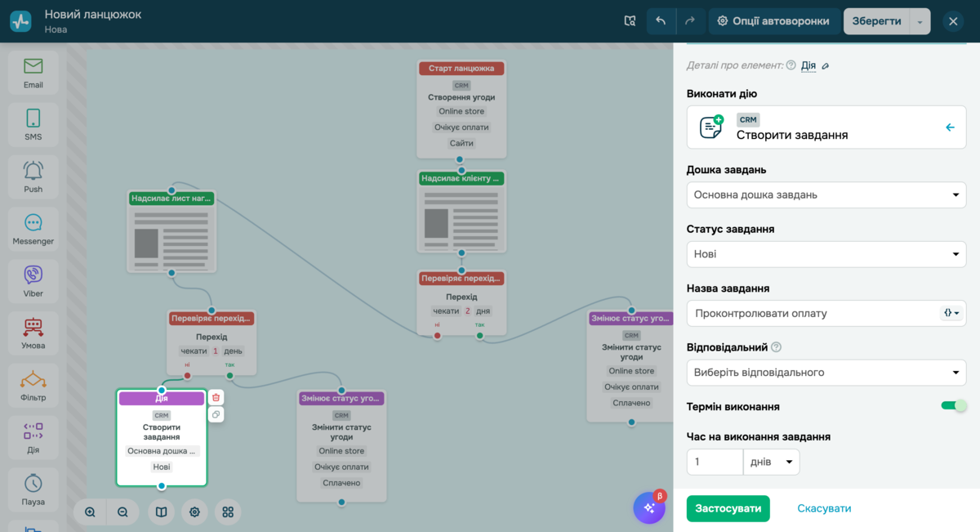This screenshot has height=532, width=980.
Task: Choose the Пауза element in sidebar
Action: point(33,490)
